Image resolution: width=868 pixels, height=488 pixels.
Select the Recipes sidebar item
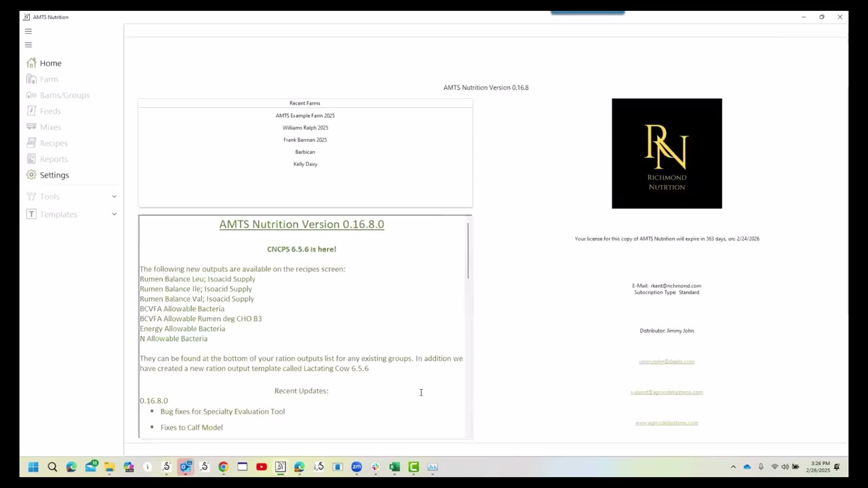point(47,143)
